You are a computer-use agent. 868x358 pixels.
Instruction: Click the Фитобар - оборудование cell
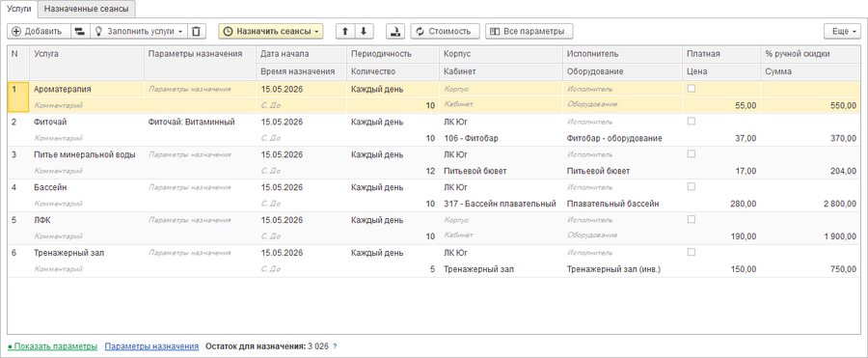click(x=622, y=138)
